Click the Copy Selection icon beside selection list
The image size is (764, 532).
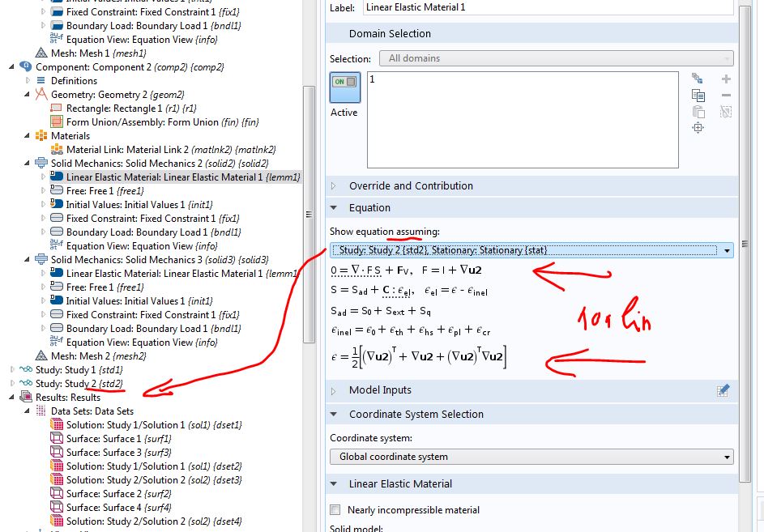click(698, 96)
